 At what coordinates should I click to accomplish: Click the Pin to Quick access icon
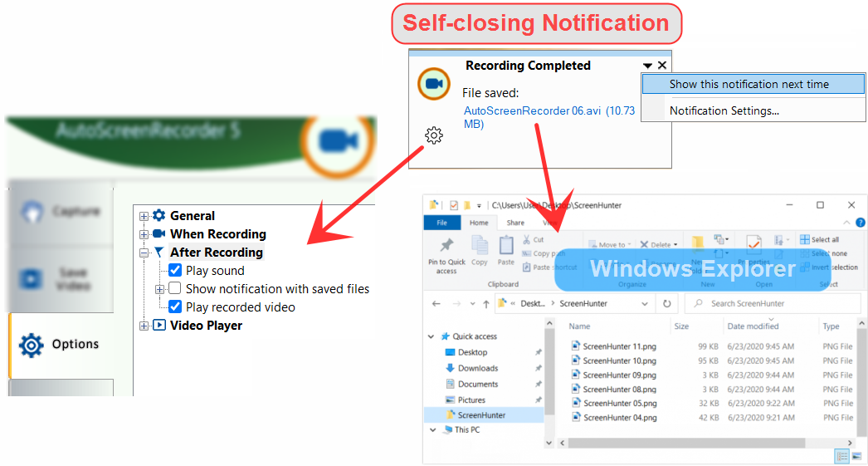[x=446, y=247]
